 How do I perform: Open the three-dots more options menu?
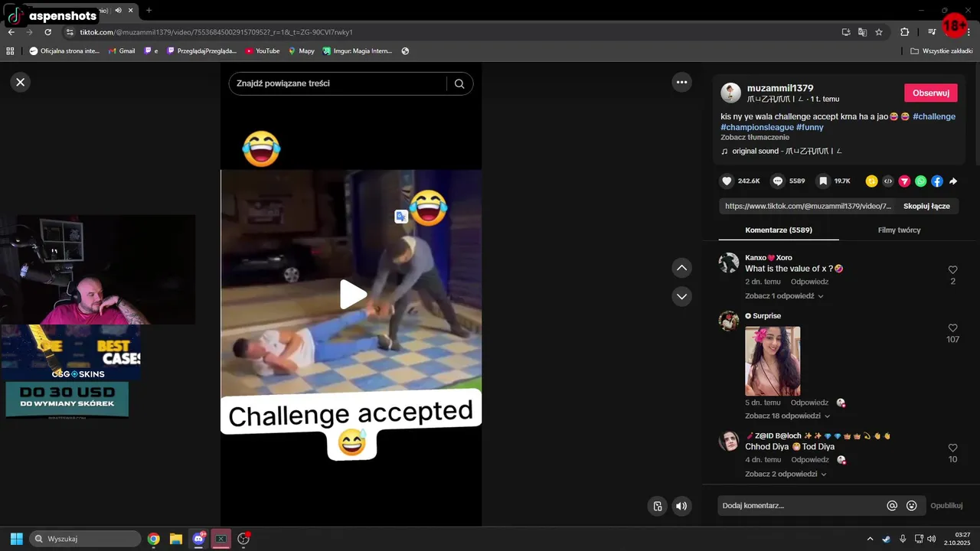(681, 82)
